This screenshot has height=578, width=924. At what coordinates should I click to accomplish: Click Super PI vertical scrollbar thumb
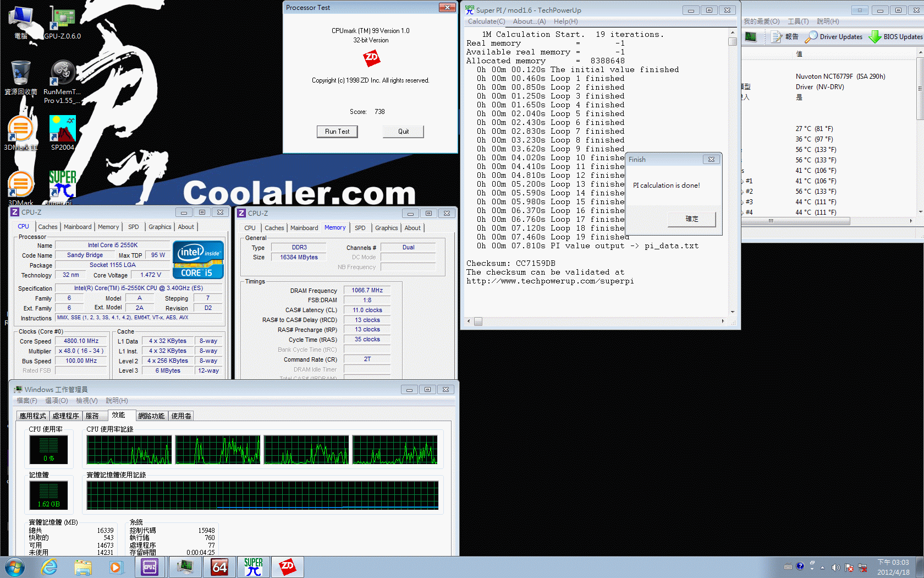[x=733, y=42]
